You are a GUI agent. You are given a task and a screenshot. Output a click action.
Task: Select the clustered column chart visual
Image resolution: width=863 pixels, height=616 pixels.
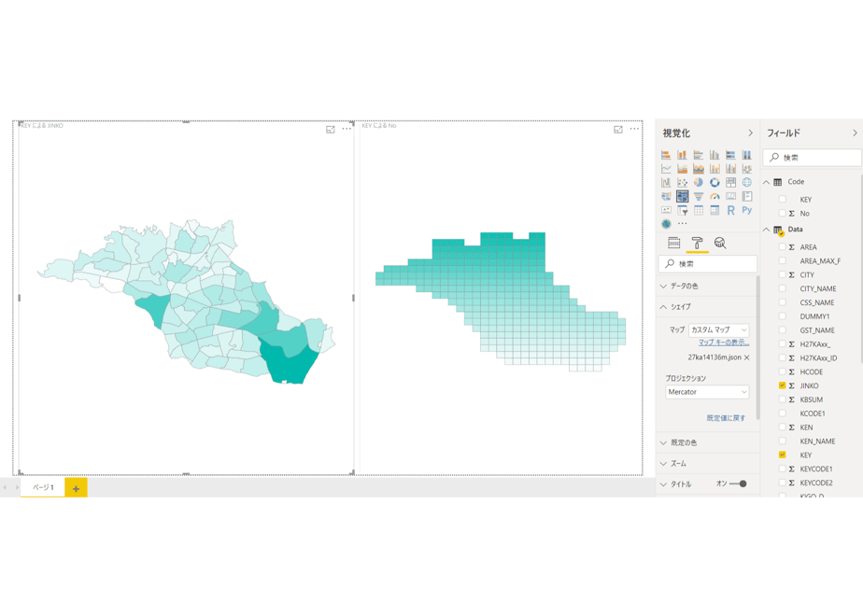(714, 155)
